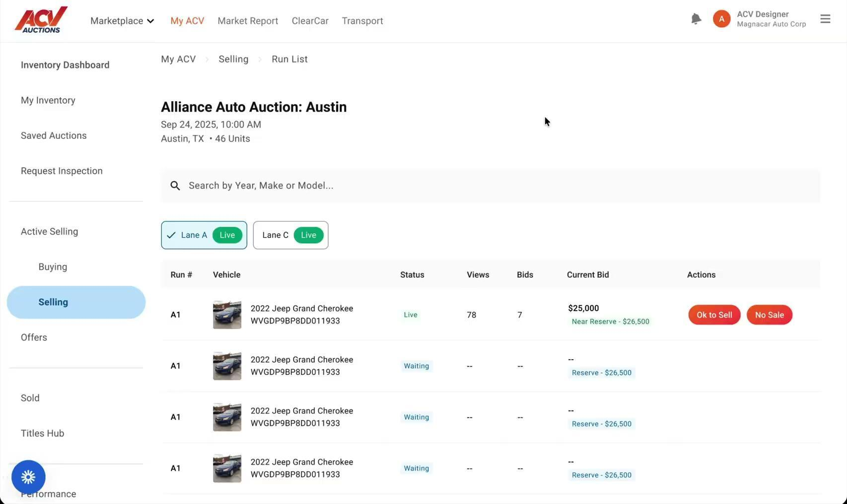Viewport: 847px width, 504px height.
Task: Click Selling breadcrumb link
Action: tap(233, 59)
